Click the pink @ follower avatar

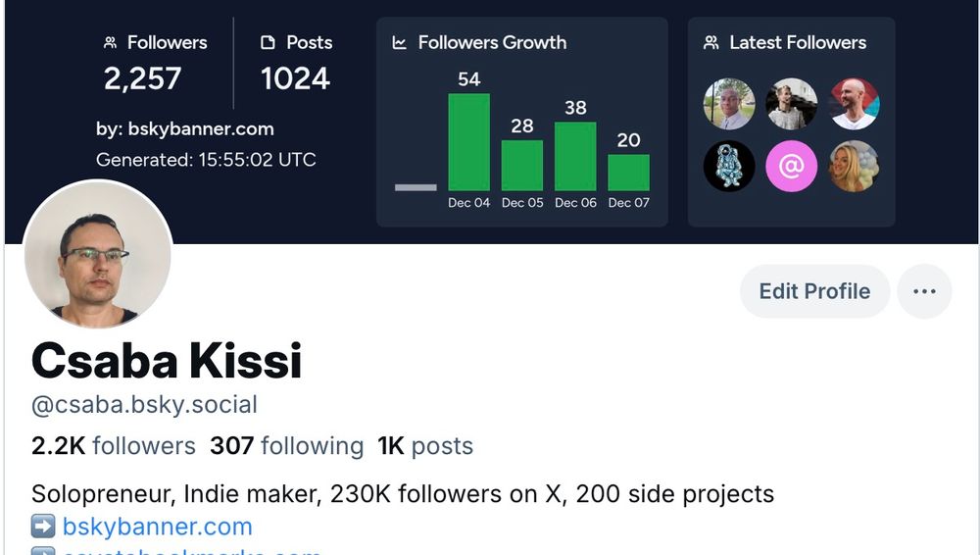[x=791, y=166]
